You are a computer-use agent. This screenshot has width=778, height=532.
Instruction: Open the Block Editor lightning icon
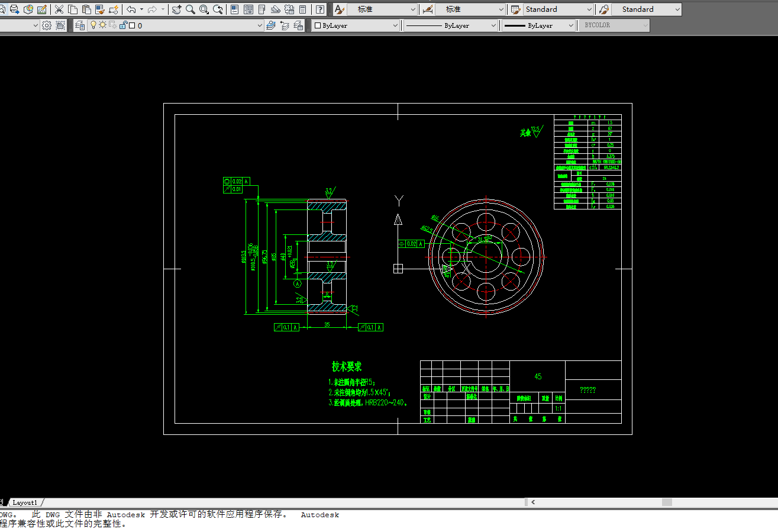tap(114, 9)
